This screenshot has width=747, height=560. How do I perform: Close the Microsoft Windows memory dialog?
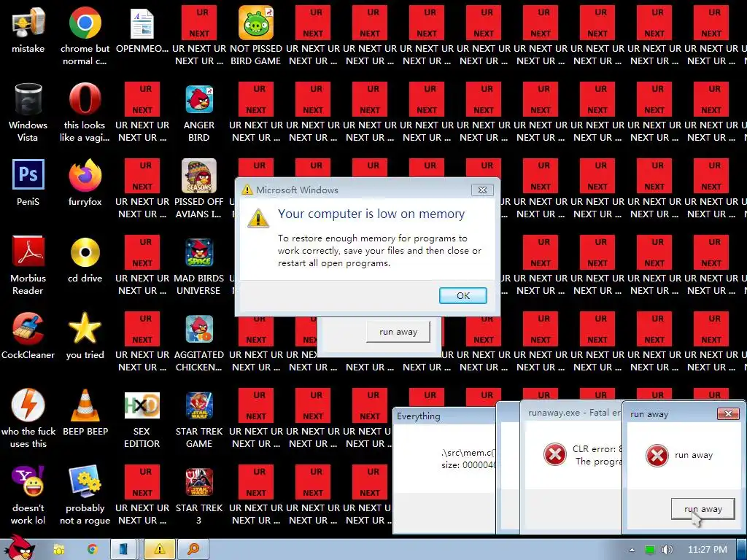click(x=482, y=190)
